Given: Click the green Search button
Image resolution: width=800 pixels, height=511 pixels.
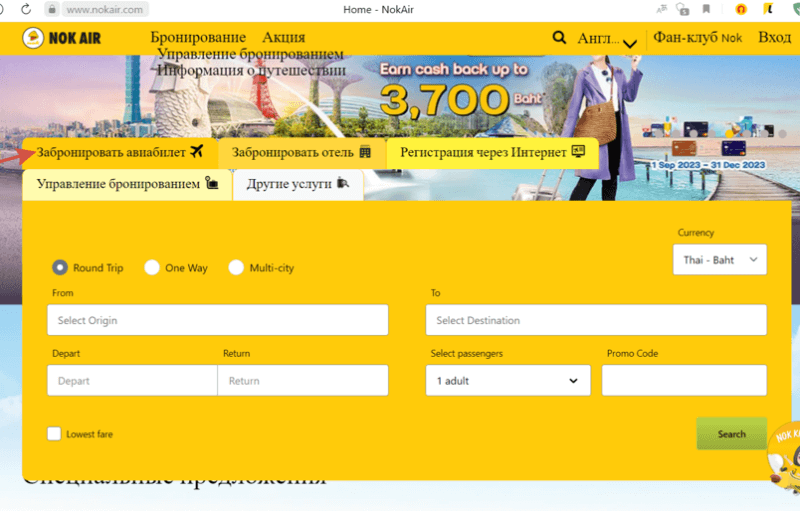Looking at the screenshot, I should [732, 433].
